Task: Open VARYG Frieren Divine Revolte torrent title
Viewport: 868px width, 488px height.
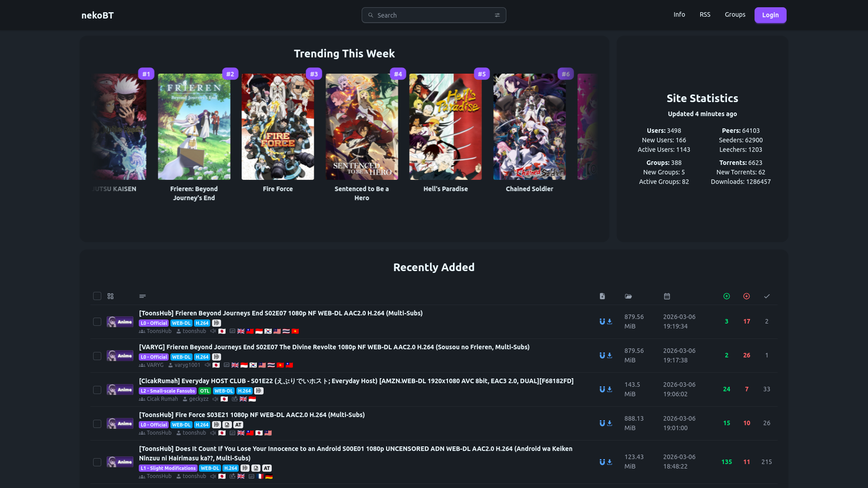Action: (334, 347)
